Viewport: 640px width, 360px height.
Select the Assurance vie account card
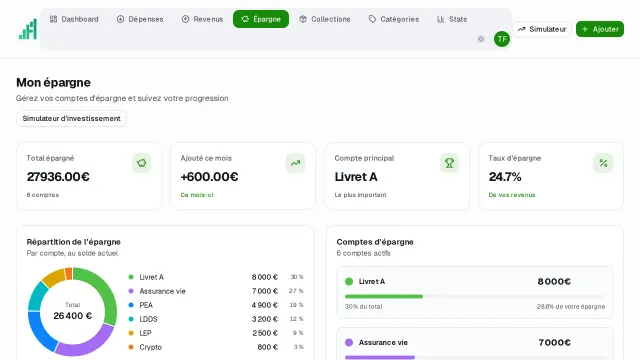click(475, 344)
